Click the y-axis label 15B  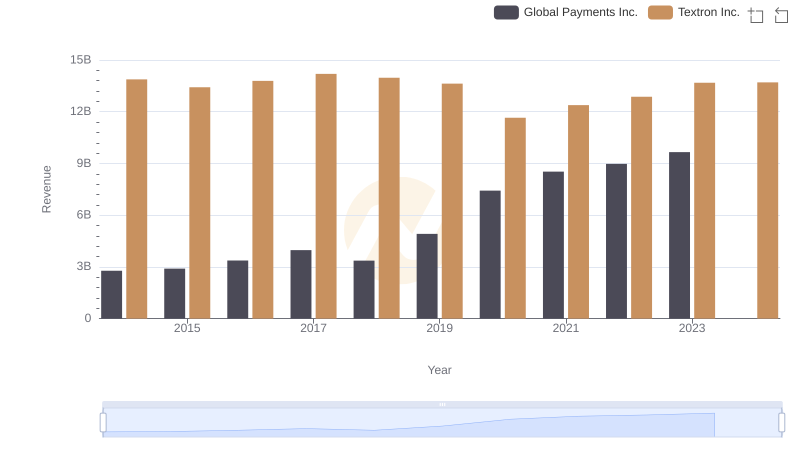click(81, 60)
